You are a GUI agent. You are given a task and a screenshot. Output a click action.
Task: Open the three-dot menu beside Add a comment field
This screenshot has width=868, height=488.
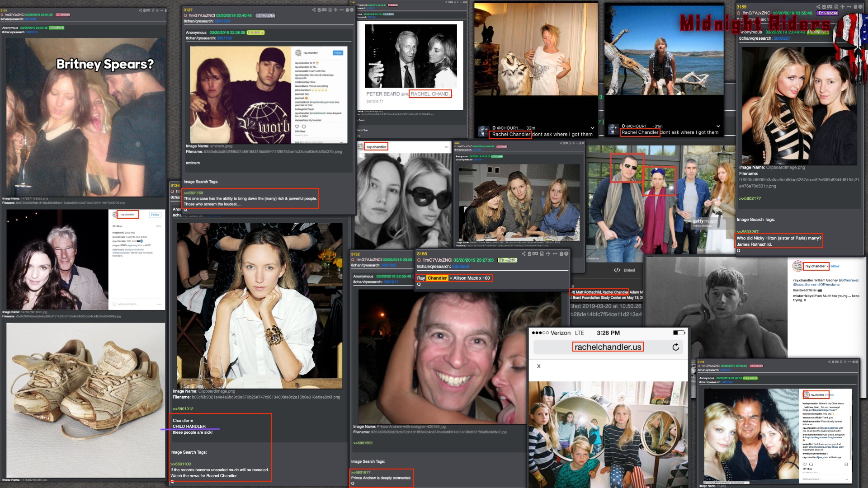159,304
